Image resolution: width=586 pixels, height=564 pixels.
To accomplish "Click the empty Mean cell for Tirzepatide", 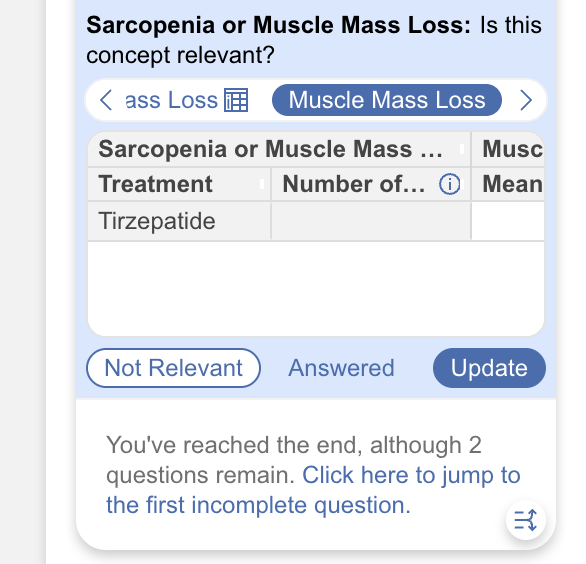I will [x=508, y=221].
